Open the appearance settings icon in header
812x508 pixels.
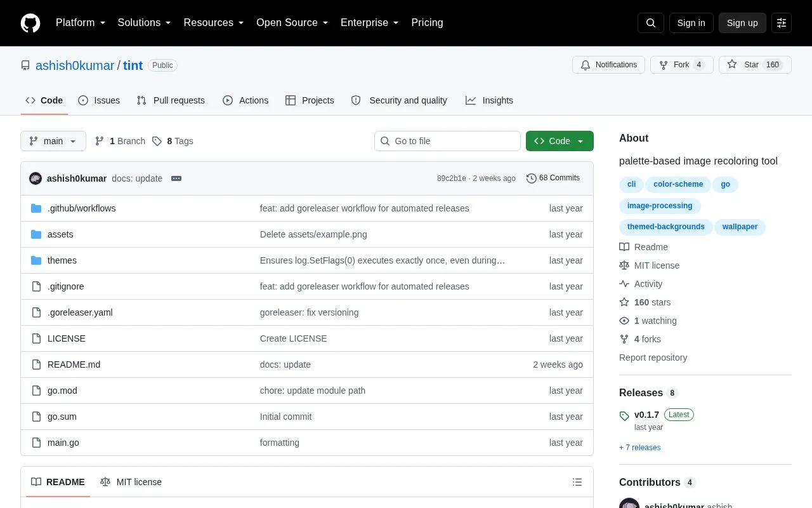(x=782, y=23)
